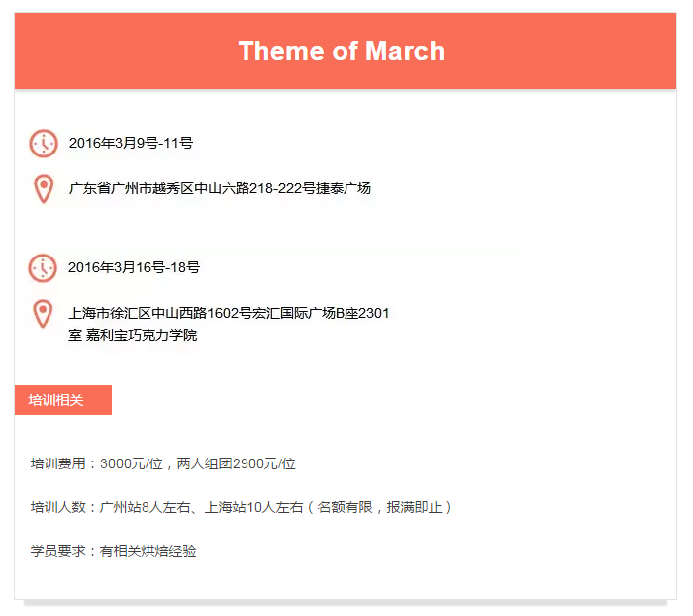
Task: Click the map pin icon next to 广东省广州市 address
Action: click(44, 189)
